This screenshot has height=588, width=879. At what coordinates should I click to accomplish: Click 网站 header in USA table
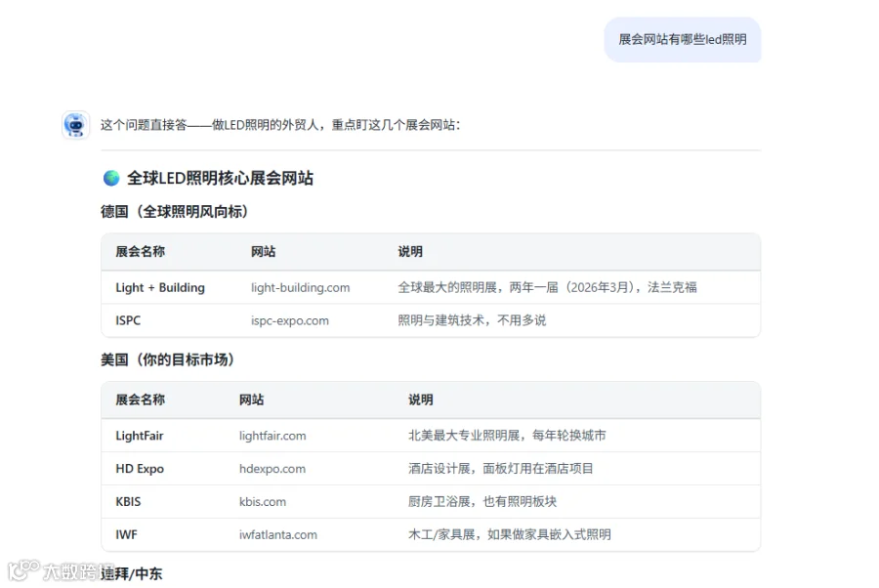[x=251, y=399]
